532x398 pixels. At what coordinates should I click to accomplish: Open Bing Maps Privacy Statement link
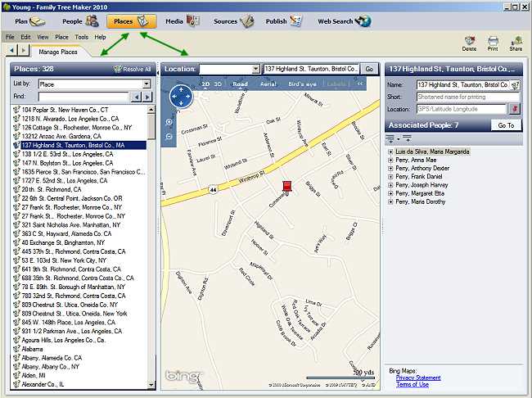[418, 378]
